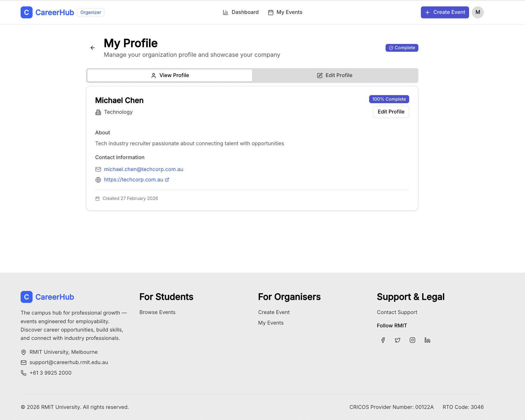
Task: Click the globe icon next to the website link
Action: [98, 180]
